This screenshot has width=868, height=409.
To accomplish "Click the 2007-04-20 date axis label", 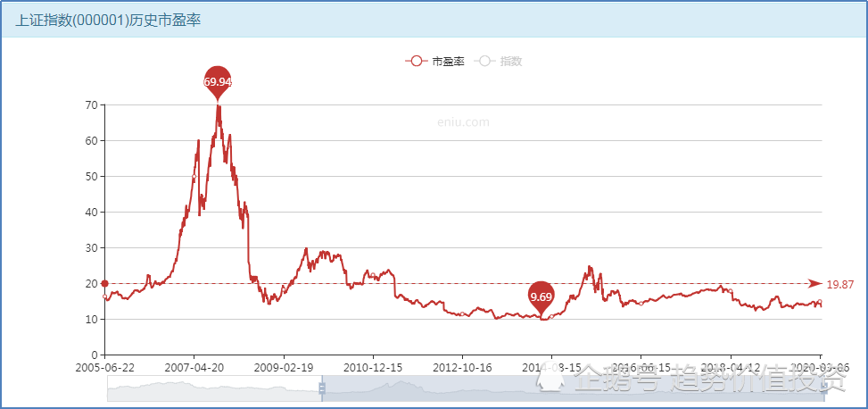I will pos(194,367).
